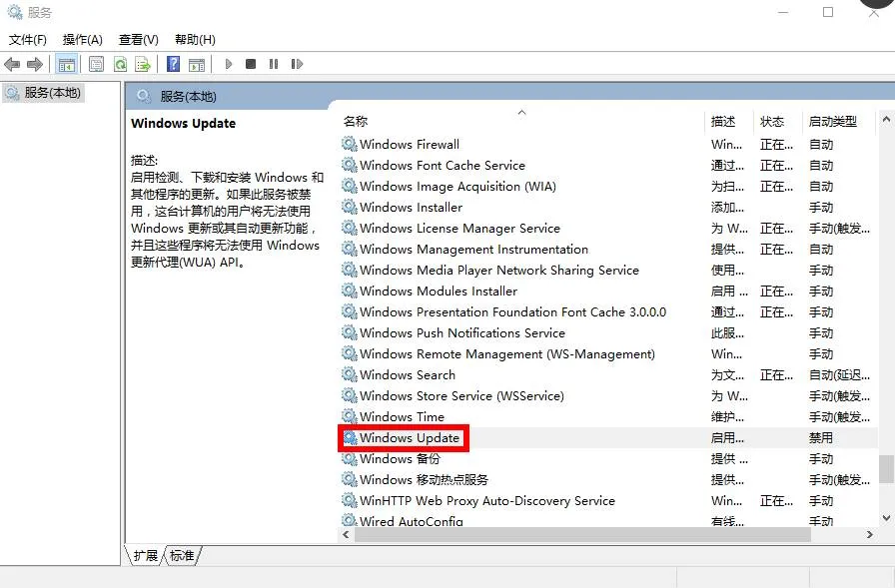Switch to the 标准 tab
This screenshot has height=588, width=895.
point(180,556)
